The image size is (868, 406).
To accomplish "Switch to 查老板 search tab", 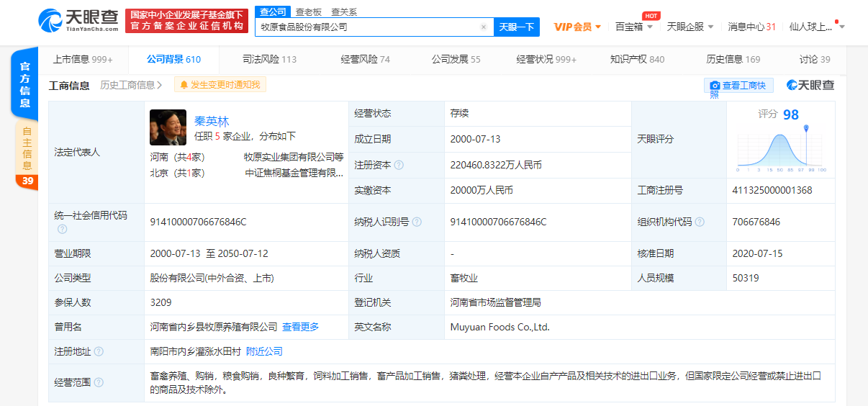I will (x=309, y=12).
